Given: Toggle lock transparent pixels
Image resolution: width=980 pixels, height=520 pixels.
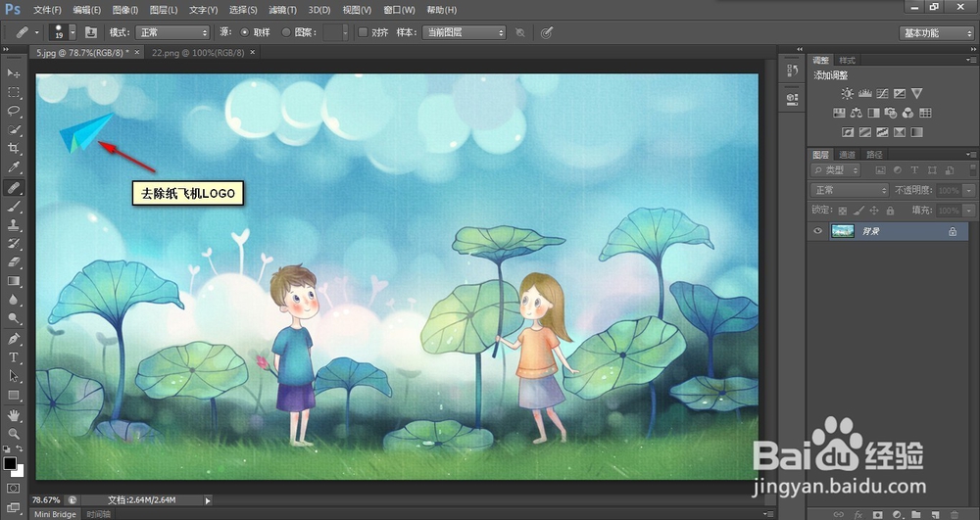Looking at the screenshot, I should click(843, 211).
